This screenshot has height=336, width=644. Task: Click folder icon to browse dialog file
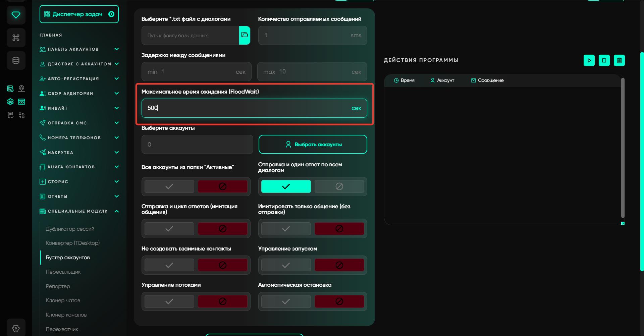click(x=245, y=35)
